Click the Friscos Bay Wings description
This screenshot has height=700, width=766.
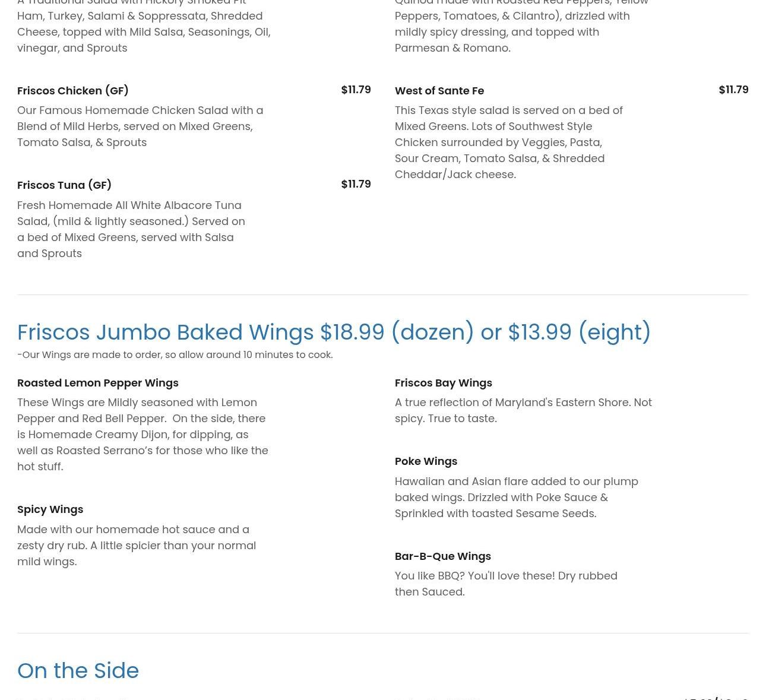523,410
